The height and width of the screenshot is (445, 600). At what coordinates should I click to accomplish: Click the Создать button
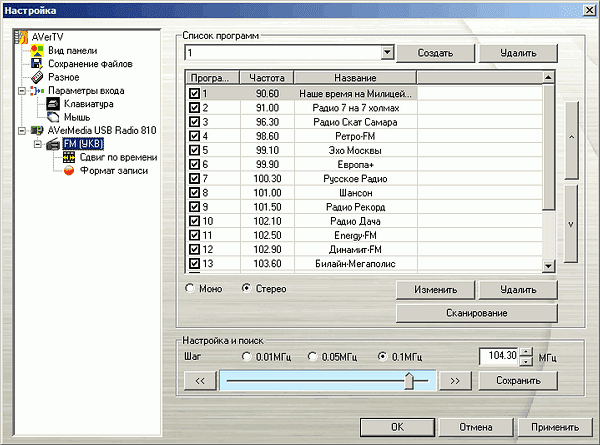(x=435, y=53)
